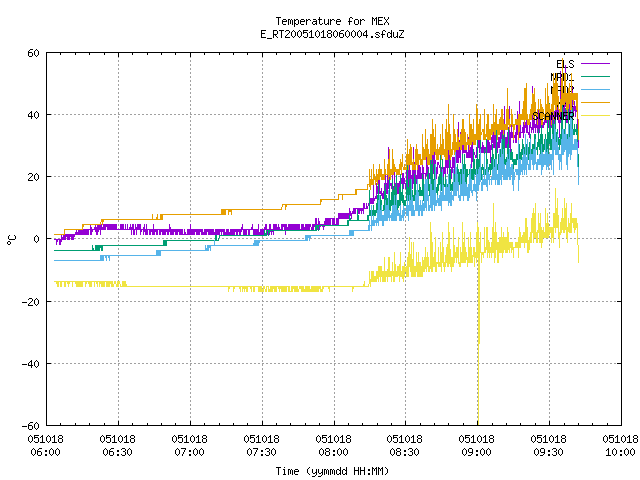Click the '10:00' time tick label
Viewport: 640px width, 480px height.
click(620, 452)
